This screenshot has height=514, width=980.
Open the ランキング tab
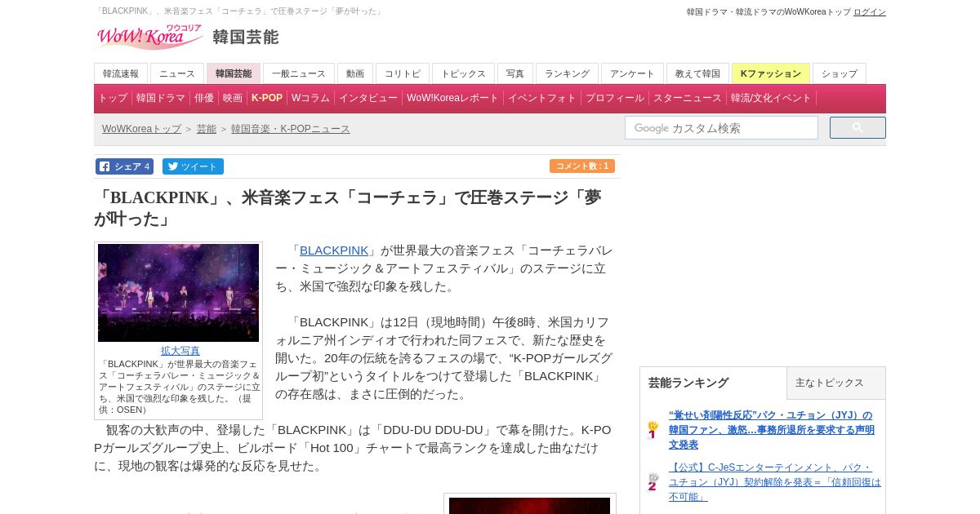[x=568, y=73]
